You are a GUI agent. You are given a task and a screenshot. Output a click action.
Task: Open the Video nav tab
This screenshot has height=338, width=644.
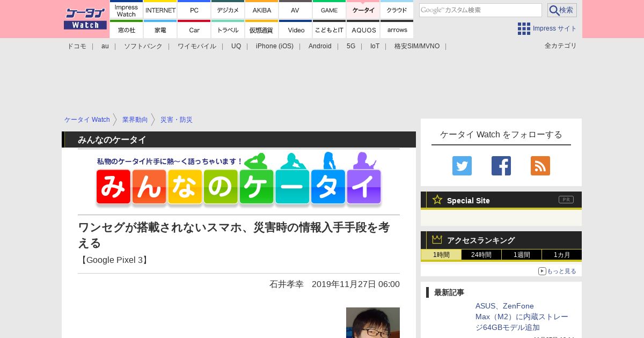(295, 30)
